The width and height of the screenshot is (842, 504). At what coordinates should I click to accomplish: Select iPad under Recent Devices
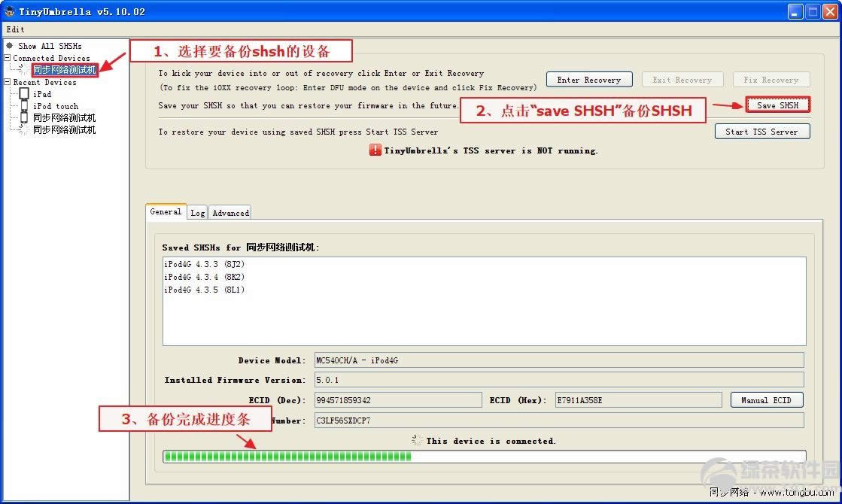(42, 94)
